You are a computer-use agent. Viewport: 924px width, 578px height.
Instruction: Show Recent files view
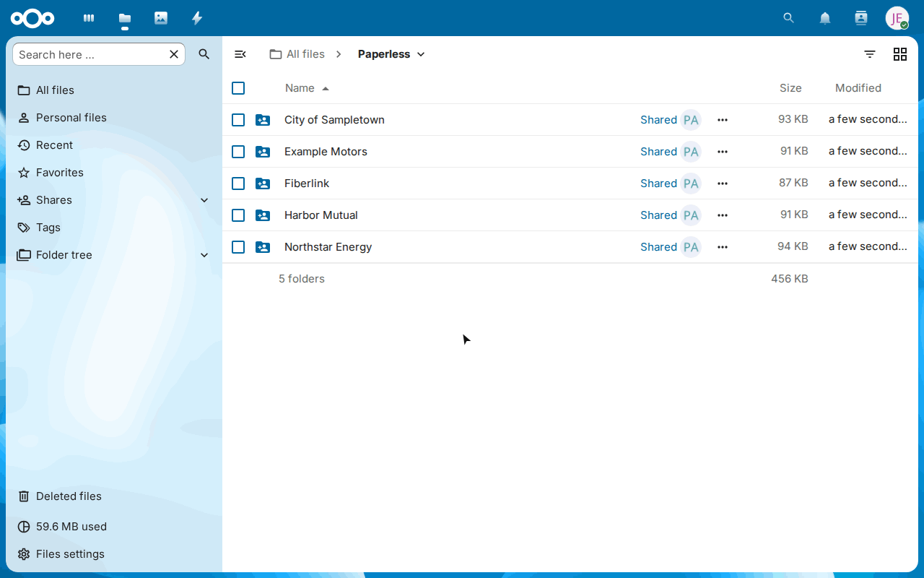(113, 145)
